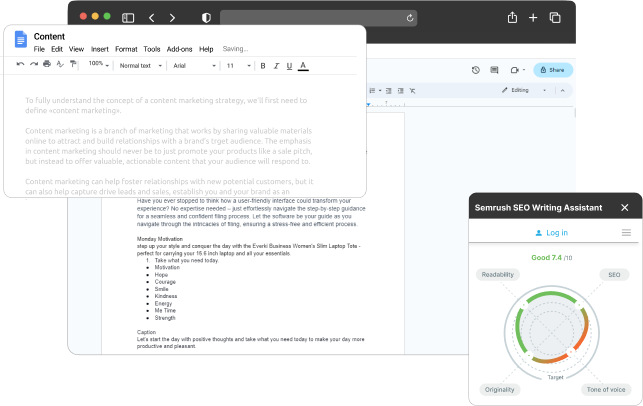Viewport: 643px width, 406px height.
Task: Click the privacy shield icon in browser
Action: click(x=206, y=18)
